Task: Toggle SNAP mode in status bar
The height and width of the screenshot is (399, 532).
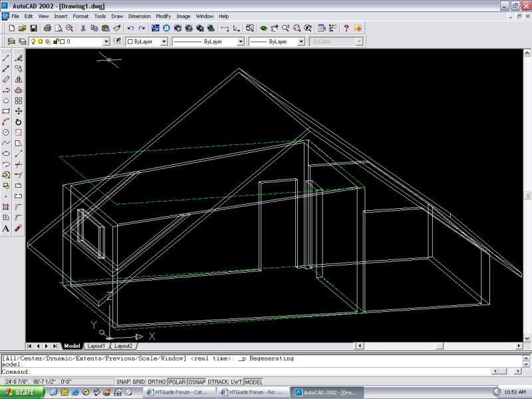Action: pos(123,382)
